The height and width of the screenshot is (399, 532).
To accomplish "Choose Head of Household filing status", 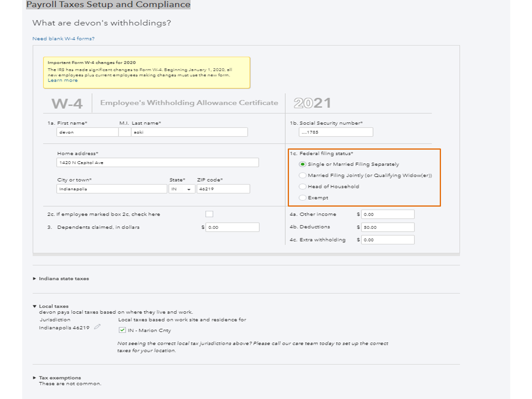I will click(303, 186).
